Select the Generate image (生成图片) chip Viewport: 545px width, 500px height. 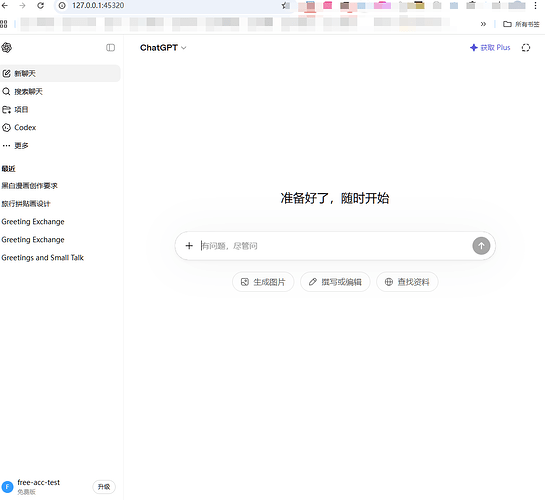pos(263,282)
